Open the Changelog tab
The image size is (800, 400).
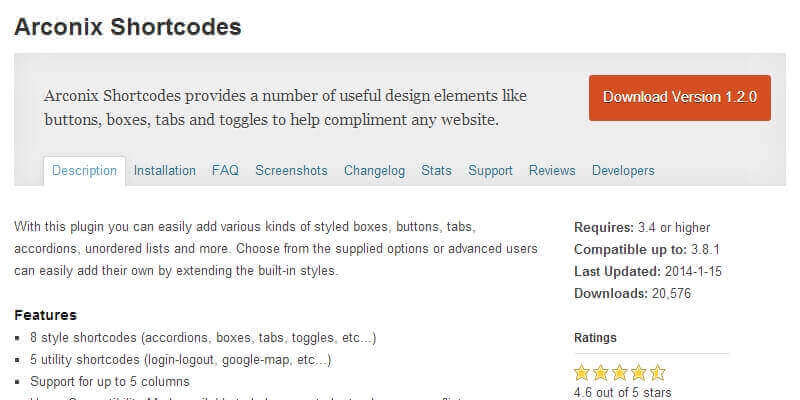pyautogui.click(x=374, y=171)
